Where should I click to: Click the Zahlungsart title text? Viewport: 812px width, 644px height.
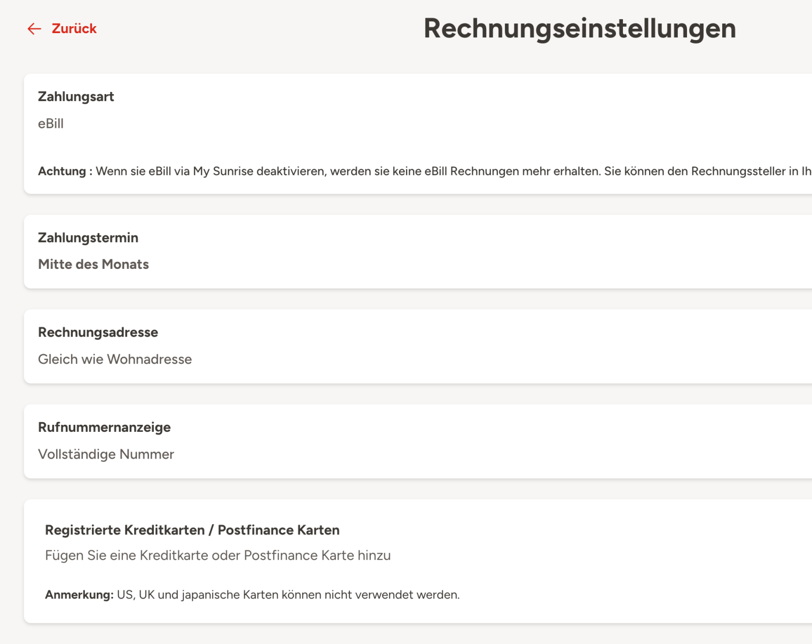pyautogui.click(x=76, y=97)
